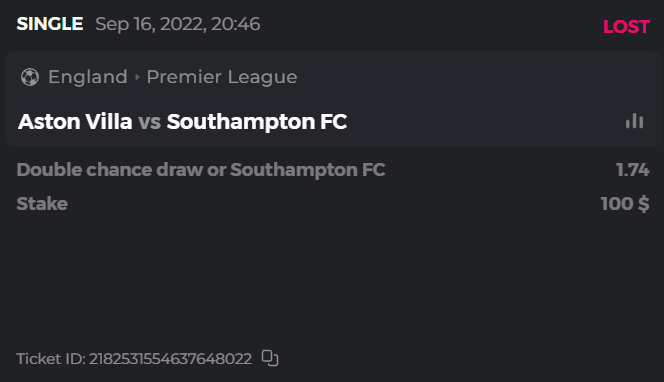The height and width of the screenshot is (382, 664).
Task: Click the Ticket ID number text
Action: pos(170,359)
